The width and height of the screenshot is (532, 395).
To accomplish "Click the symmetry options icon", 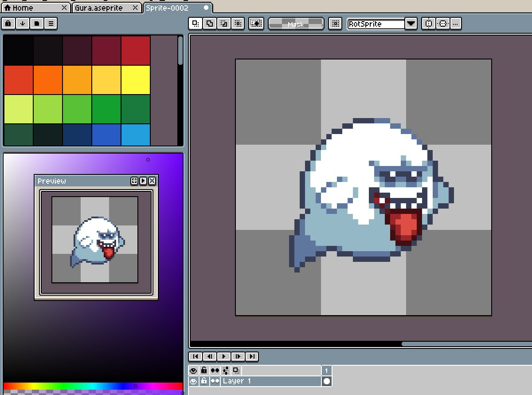I will [x=442, y=24].
